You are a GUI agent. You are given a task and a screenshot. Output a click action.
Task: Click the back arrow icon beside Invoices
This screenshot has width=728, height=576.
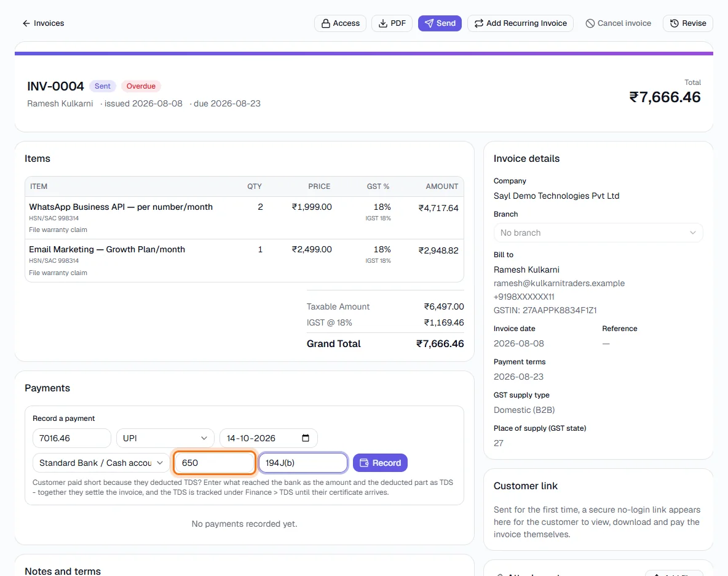[x=26, y=23]
